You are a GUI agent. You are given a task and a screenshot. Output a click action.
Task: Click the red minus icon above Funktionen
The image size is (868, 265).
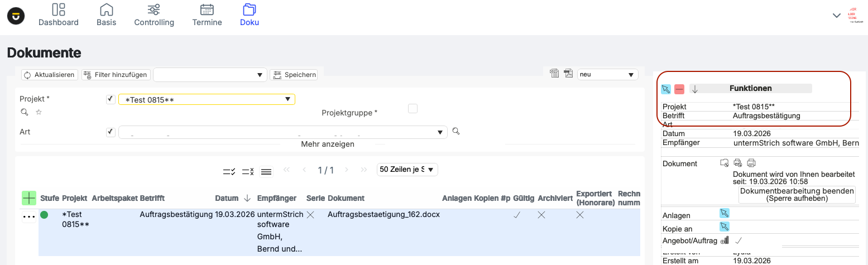click(x=679, y=89)
